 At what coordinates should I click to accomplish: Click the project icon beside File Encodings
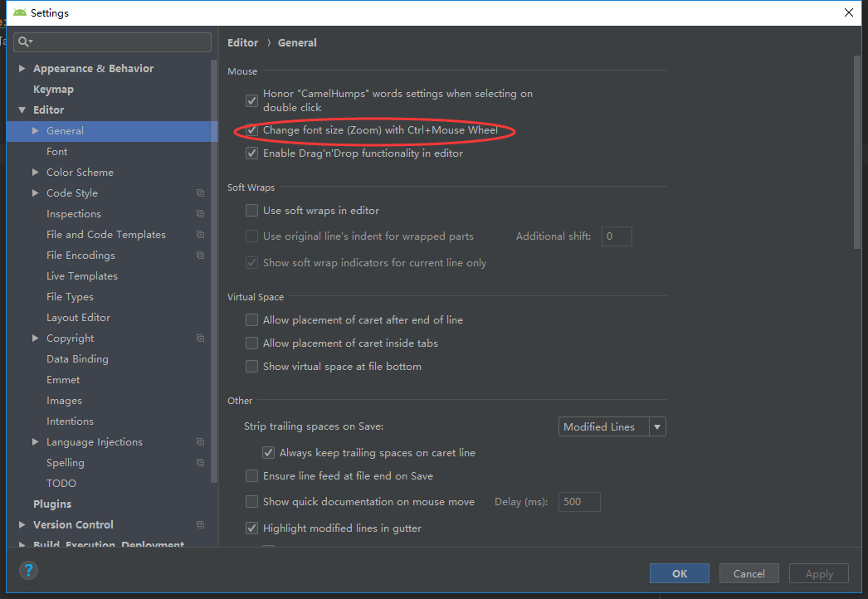pyautogui.click(x=199, y=255)
